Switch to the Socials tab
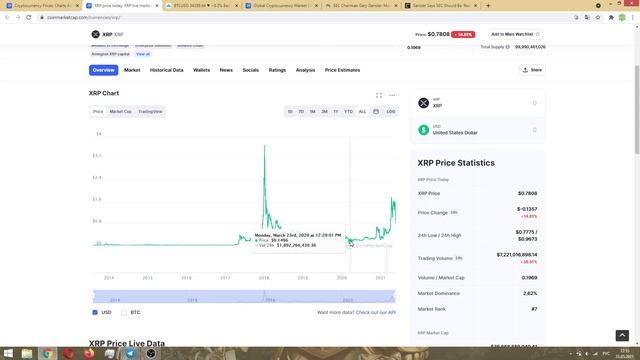 (251, 70)
